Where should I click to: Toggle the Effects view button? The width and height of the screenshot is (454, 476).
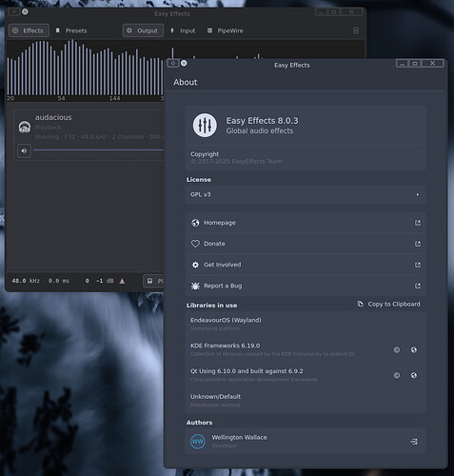click(29, 30)
